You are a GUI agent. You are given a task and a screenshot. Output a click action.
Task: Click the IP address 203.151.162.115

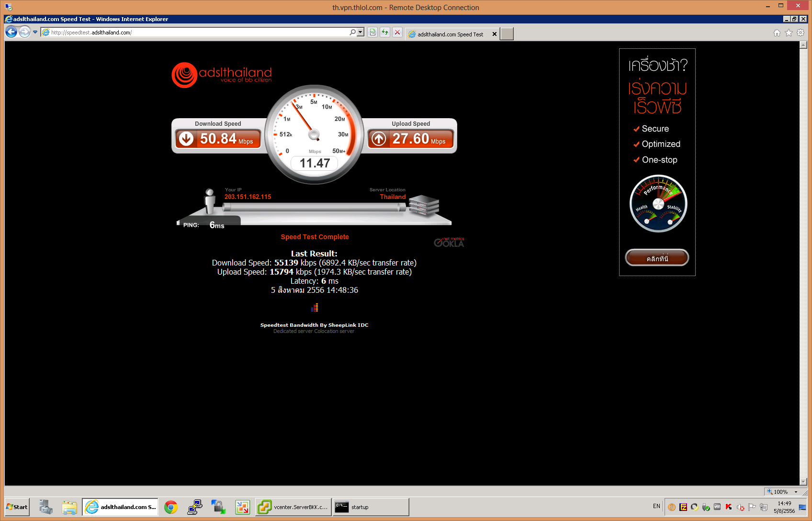click(248, 197)
